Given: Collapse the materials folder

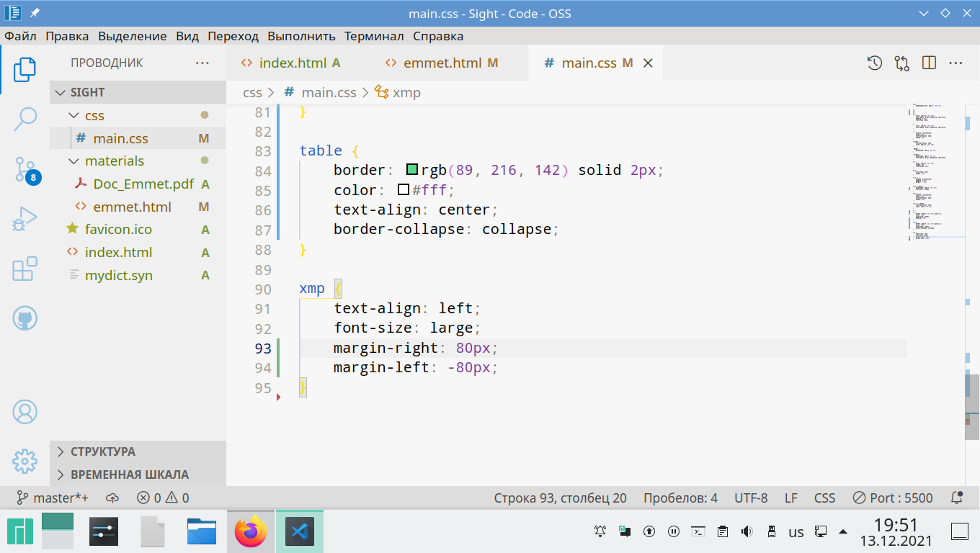Looking at the screenshot, I should pos(114,161).
